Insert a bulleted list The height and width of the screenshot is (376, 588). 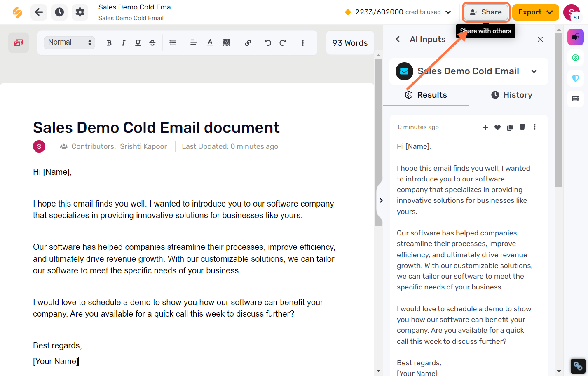pyautogui.click(x=173, y=42)
